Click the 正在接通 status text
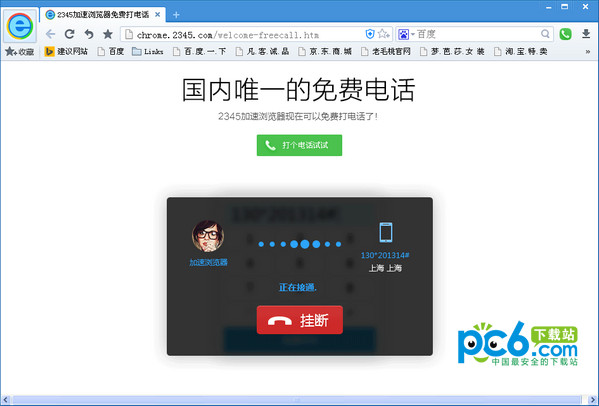Image resolution: width=599 pixels, height=406 pixels. (x=298, y=287)
